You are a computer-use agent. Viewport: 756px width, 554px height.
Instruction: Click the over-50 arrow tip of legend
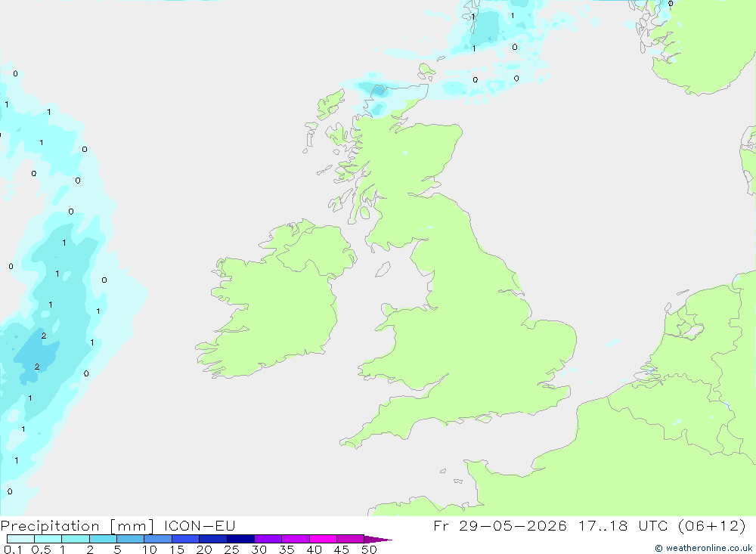point(379,540)
